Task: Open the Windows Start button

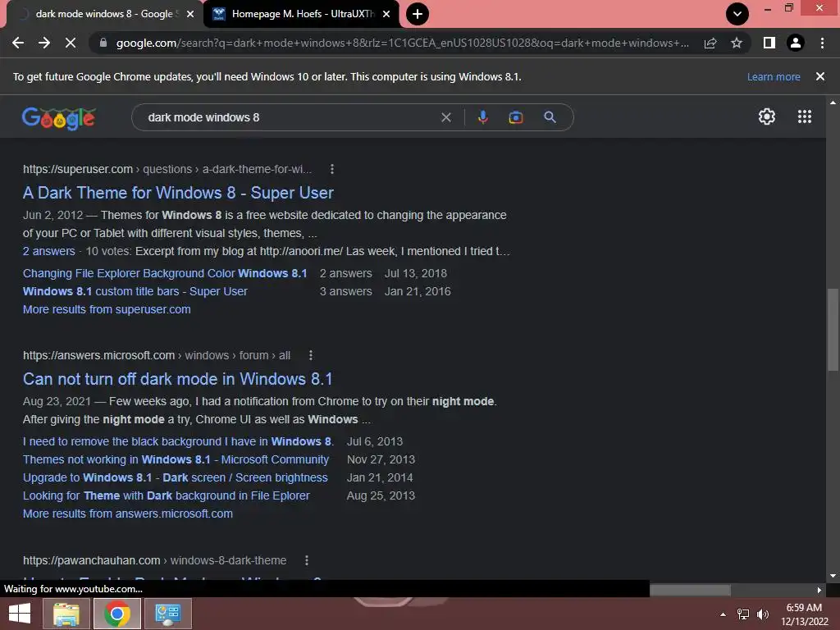Action: 20,614
